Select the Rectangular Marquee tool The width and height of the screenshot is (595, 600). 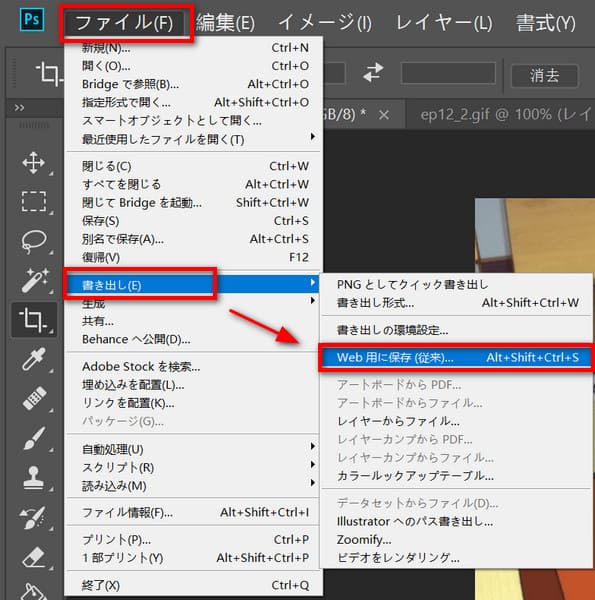click(x=34, y=202)
